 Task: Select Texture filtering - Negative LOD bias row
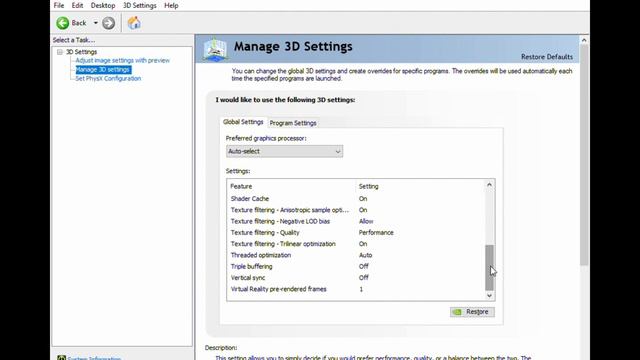coord(355,221)
